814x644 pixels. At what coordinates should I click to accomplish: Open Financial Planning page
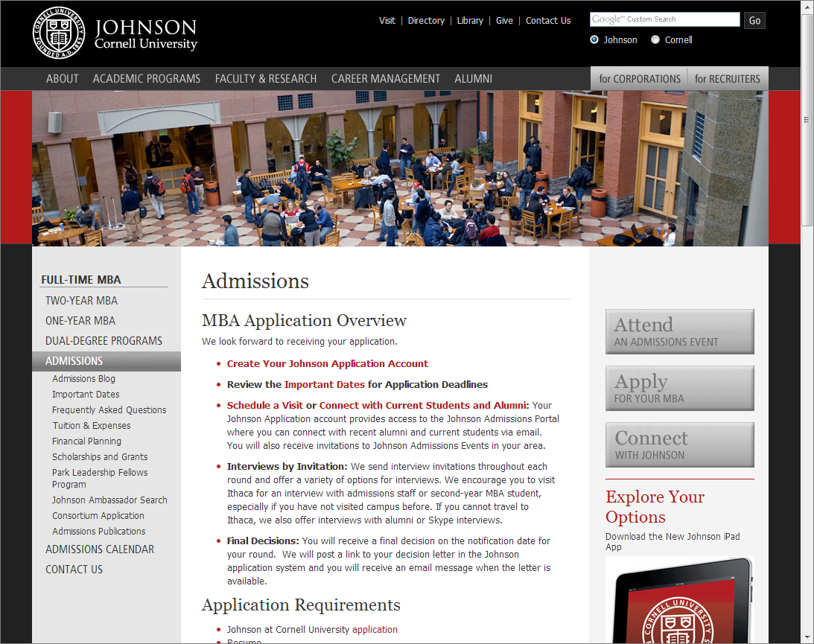click(86, 441)
